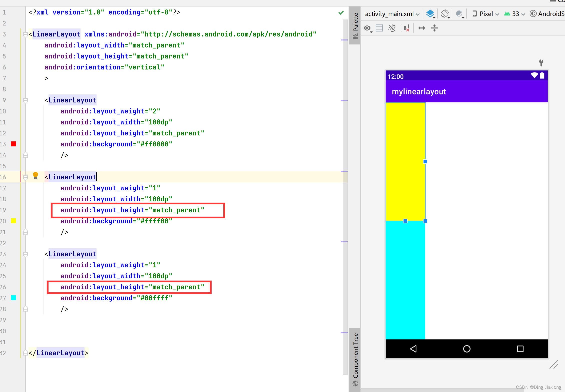The width and height of the screenshot is (565, 392).
Task: Click line number 16 in the gutter
Action: [x=3, y=177]
